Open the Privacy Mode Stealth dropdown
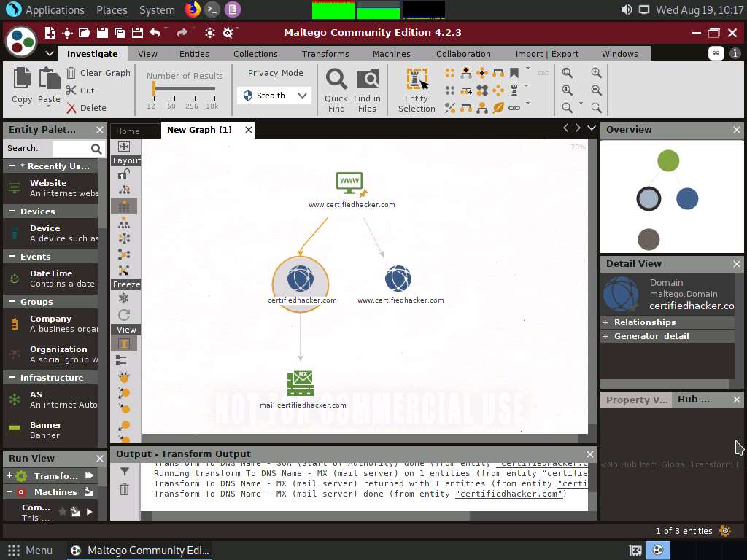The height and width of the screenshot is (560, 747). coord(274,96)
